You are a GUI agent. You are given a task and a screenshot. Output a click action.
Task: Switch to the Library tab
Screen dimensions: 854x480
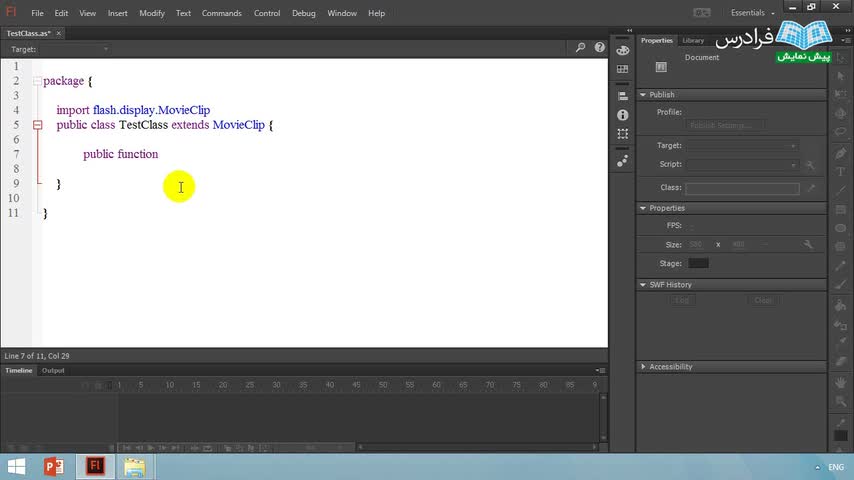tap(693, 41)
